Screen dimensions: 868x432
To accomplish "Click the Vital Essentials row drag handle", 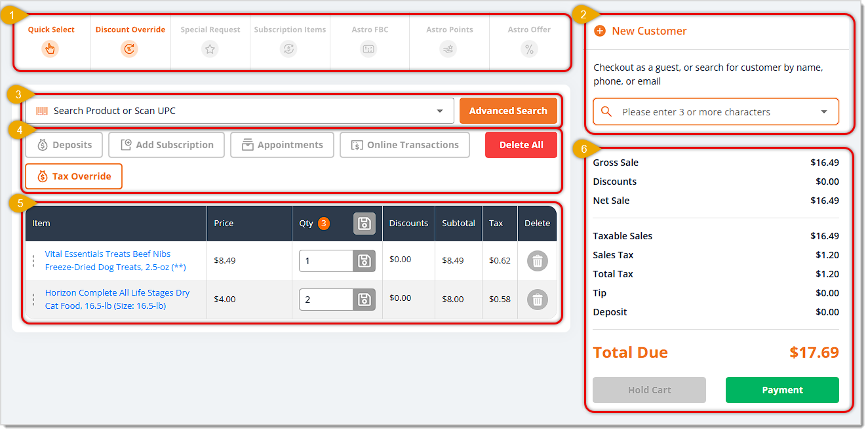I will 33,261.
